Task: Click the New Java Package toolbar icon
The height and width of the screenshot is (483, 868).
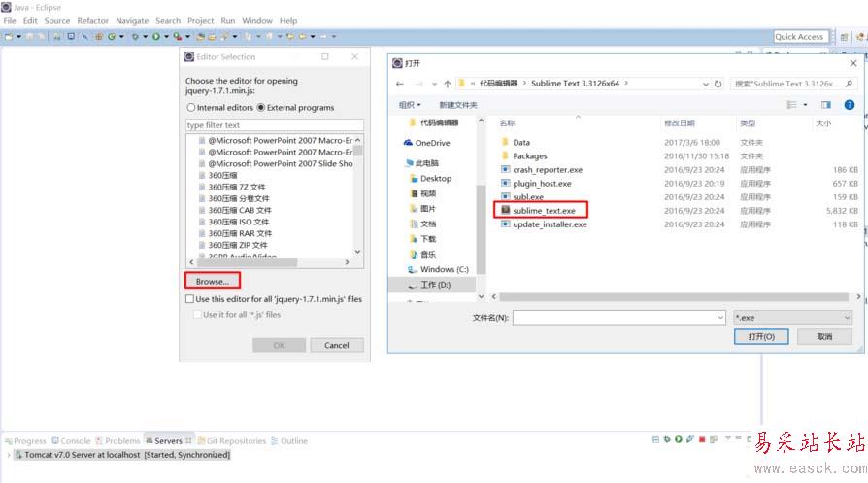Action: pos(98,37)
